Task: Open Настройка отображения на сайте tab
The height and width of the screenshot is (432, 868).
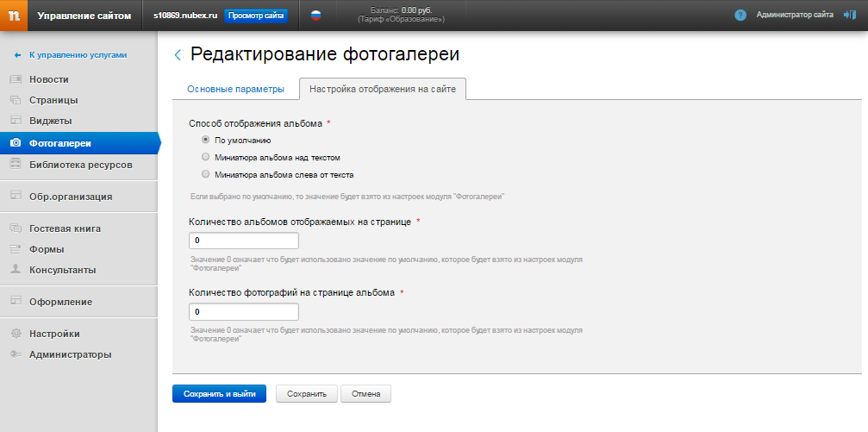Action: pos(383,89)
